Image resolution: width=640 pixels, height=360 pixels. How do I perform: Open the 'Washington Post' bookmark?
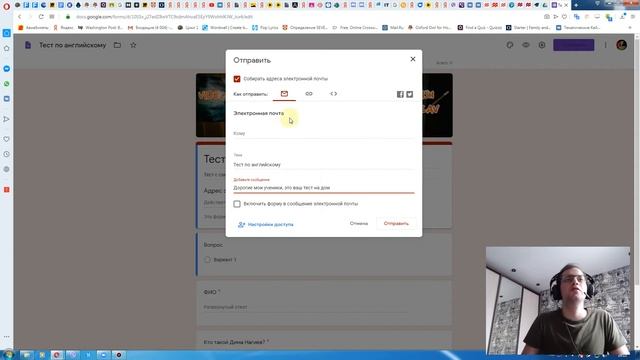100,28
